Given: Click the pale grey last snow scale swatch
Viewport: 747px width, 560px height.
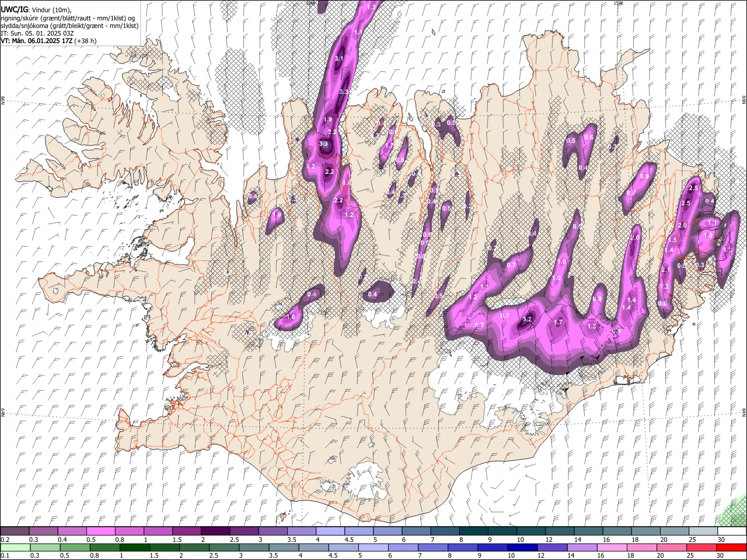Looking at the screenshot, I should tap(732, 531).
